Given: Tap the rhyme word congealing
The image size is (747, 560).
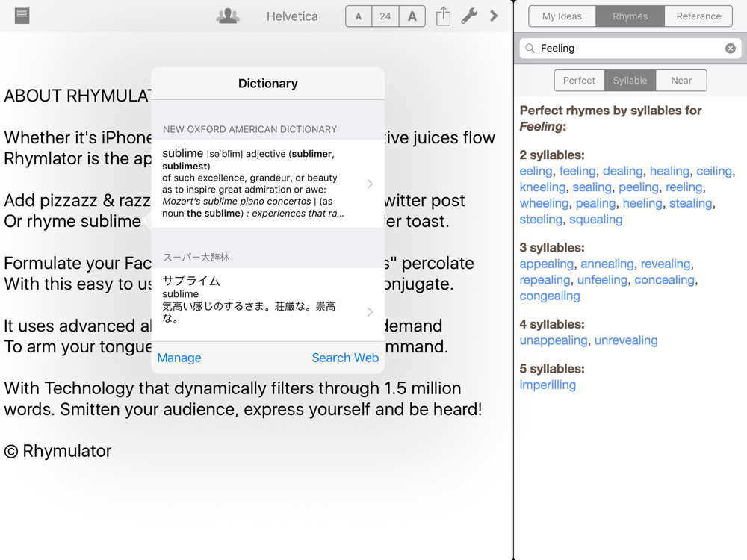Looking at the screenshot, I should coord(550,296).
